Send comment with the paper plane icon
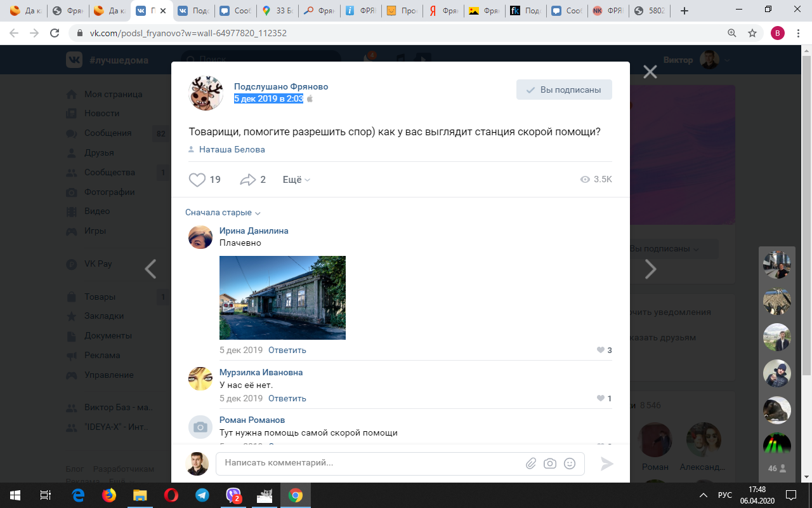Image resolution: width=812 pixels, height=508 pixels. [x=607, y=464]
